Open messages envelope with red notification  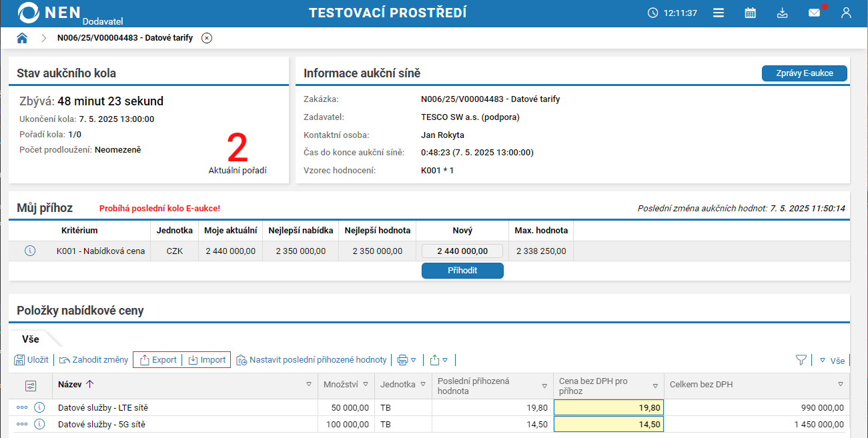[x=815, y=13]
